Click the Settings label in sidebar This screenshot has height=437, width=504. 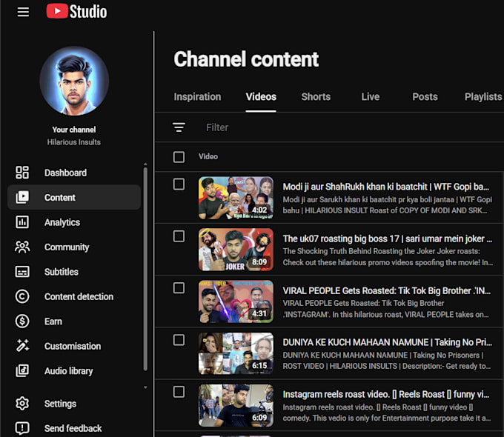[61, 404]
